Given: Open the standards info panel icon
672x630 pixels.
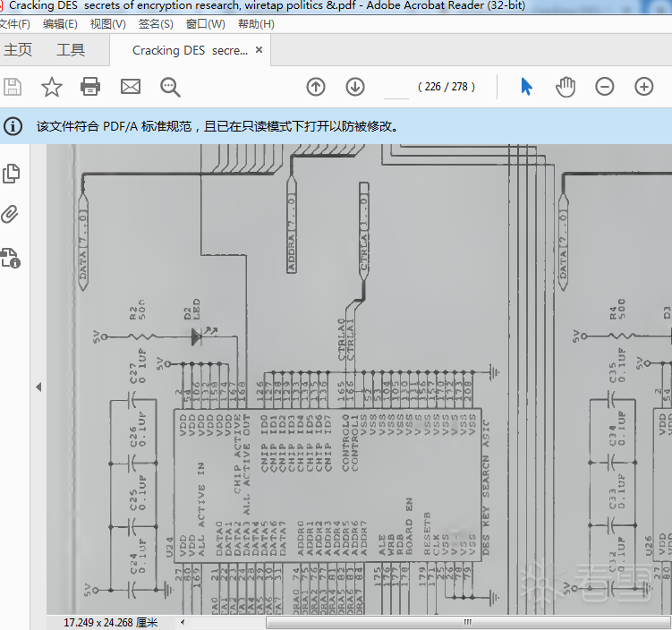Looking at the screenshot, I should (11, 258).
